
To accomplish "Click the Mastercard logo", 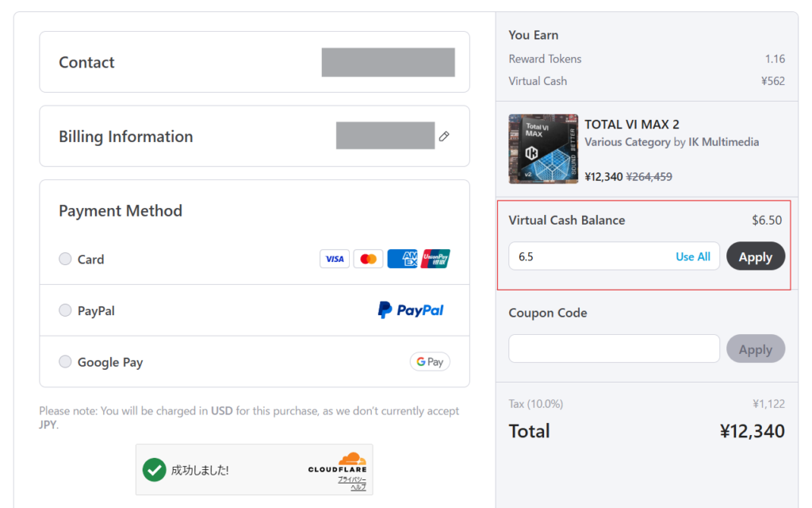I will tap(368, 259).
